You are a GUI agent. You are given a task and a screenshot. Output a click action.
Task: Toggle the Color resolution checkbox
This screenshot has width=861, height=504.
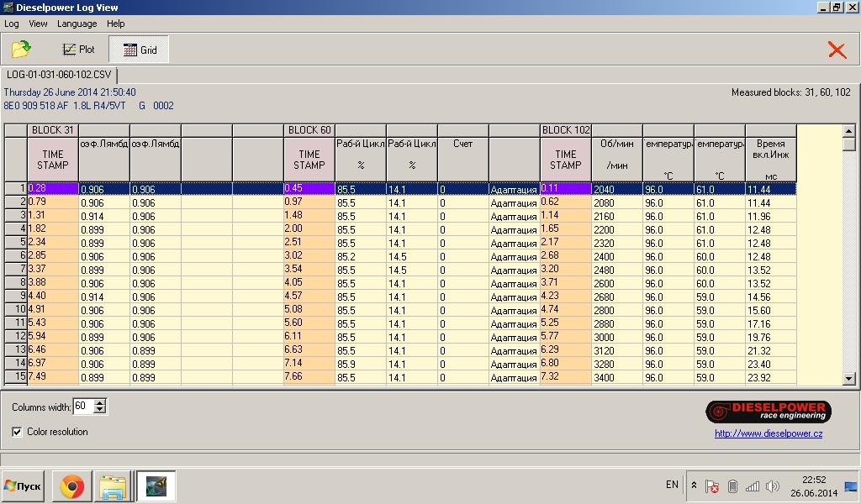tap(18, 432)
